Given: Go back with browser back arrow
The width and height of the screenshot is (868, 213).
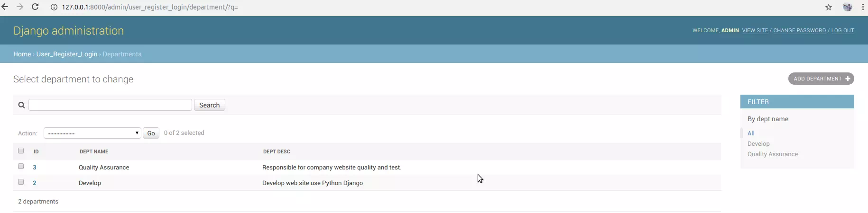Looking at the screenshot, I should click(5, 7).
